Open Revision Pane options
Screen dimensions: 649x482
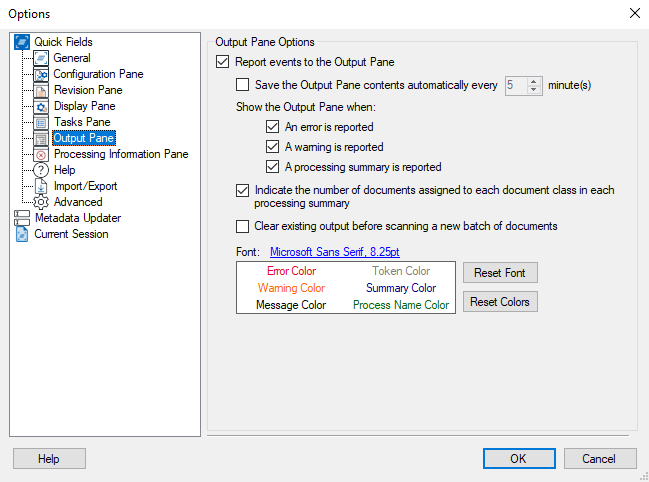pos(88,90)
